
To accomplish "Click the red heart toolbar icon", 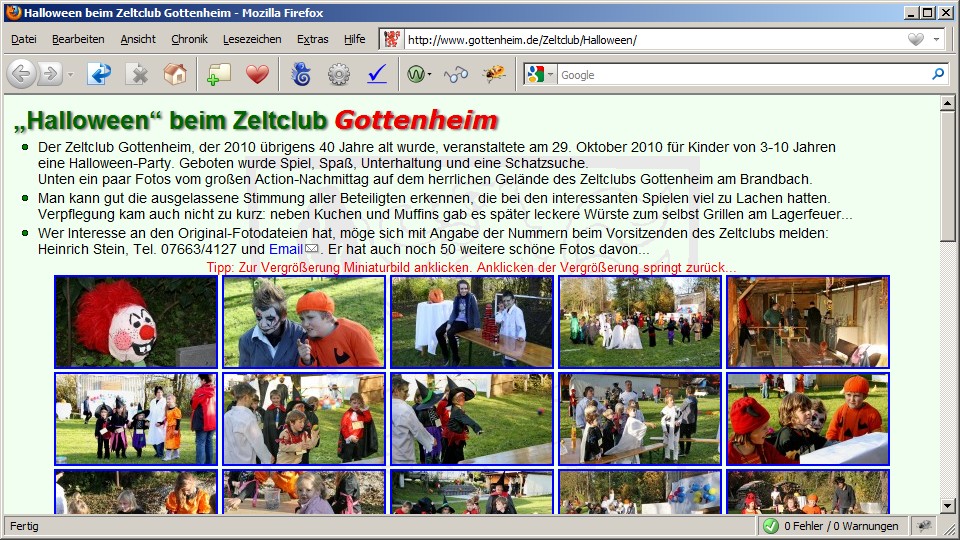I will (x=257, y=74).
